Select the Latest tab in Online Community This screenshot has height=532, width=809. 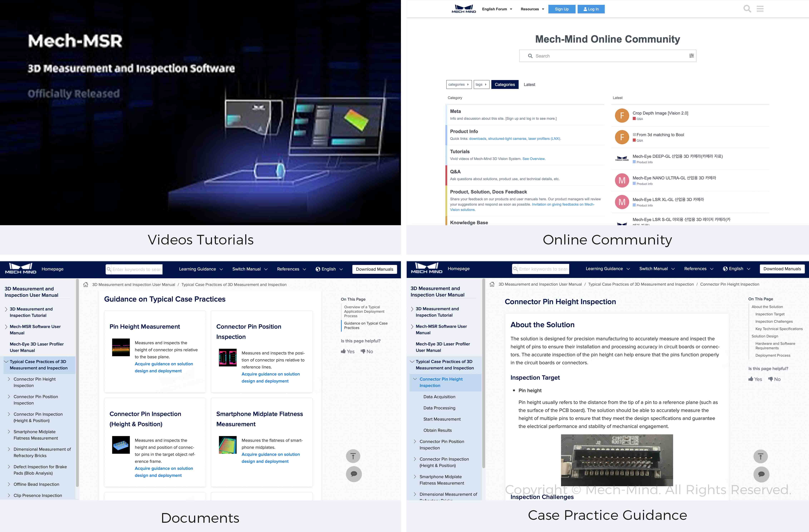(x=529, y=84)
